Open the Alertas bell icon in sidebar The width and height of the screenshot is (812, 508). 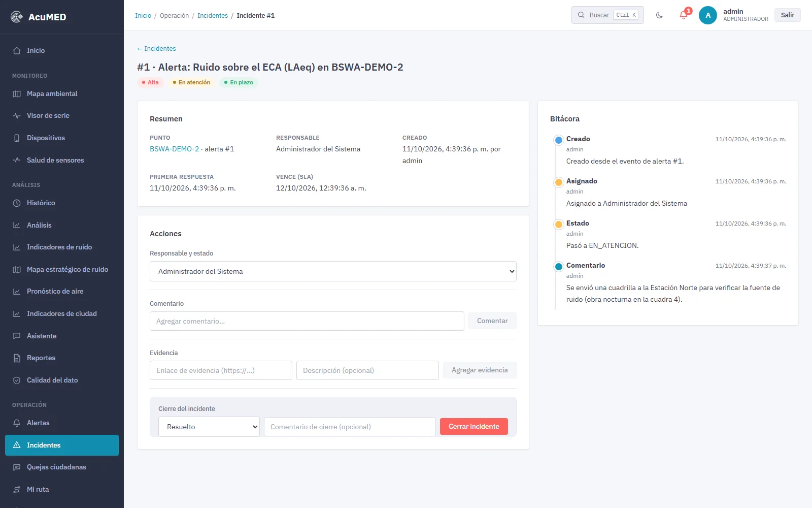tap(17, 423)
